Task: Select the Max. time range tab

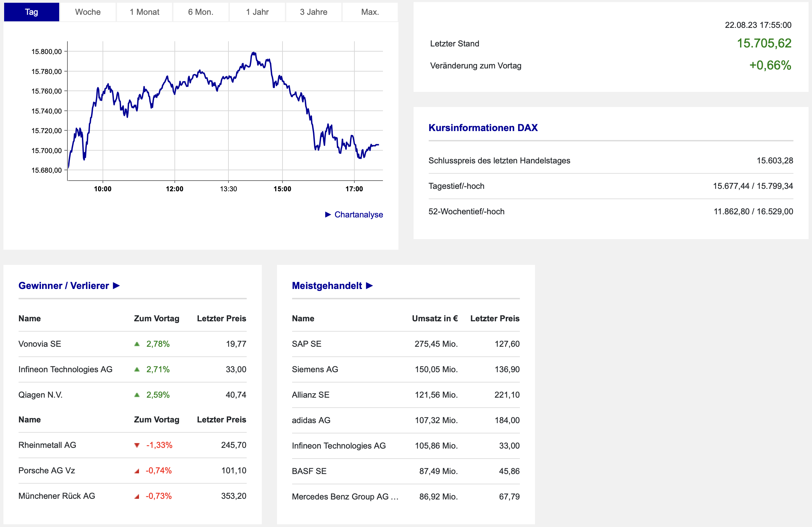Action: click(x=370, y=12)
